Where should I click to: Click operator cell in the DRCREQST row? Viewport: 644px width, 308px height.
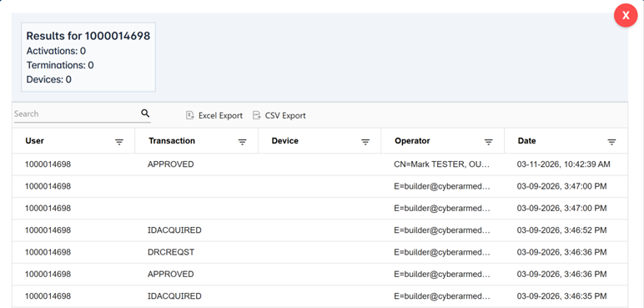[442, 252]
